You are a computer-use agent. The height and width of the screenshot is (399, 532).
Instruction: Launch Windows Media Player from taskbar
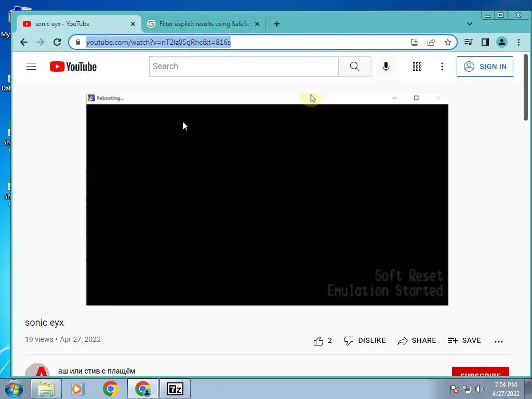pos(78,389)
